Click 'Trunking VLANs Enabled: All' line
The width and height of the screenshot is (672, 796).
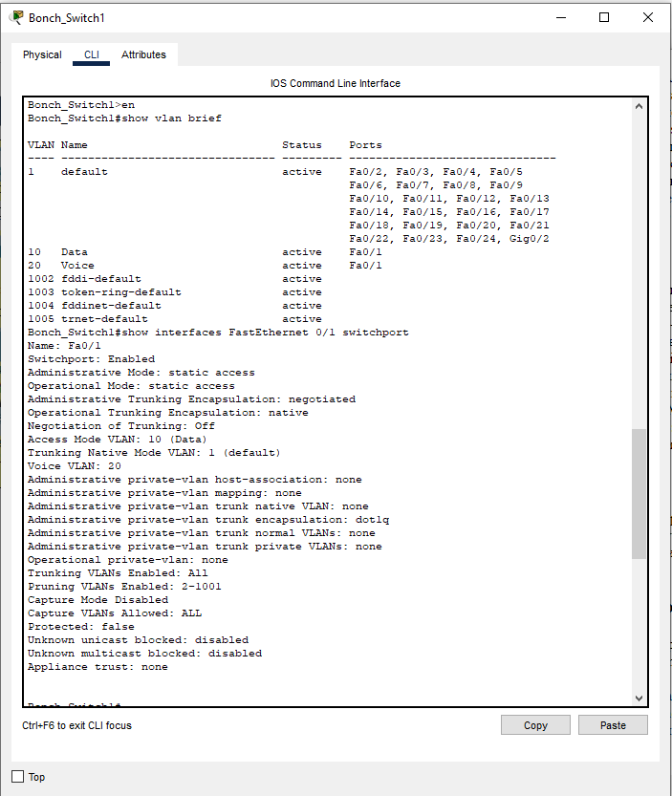[118, 573]
